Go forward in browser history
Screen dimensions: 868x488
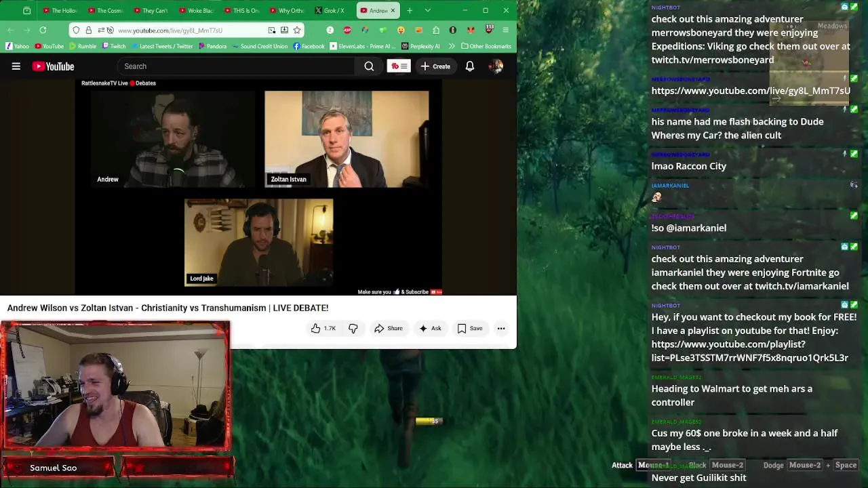[x=26, y=30]
